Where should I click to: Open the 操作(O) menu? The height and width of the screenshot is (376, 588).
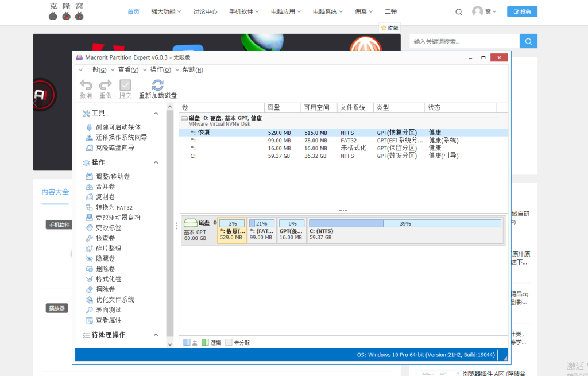click(x=157, y=69)
